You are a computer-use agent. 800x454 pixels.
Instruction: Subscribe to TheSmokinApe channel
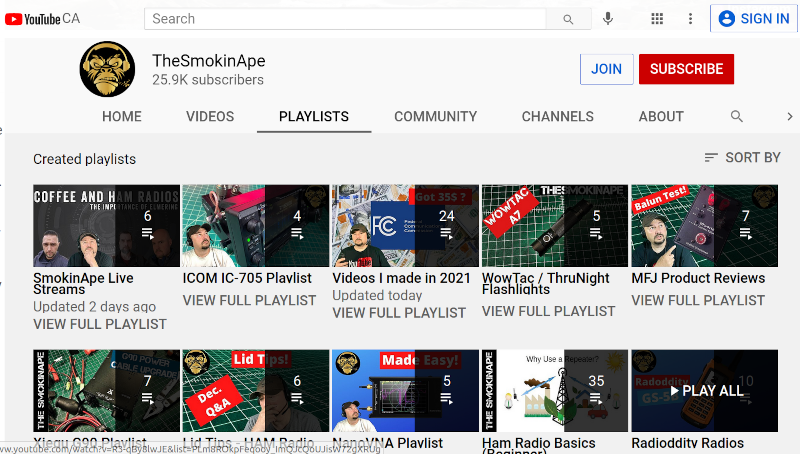click(686, 69)
